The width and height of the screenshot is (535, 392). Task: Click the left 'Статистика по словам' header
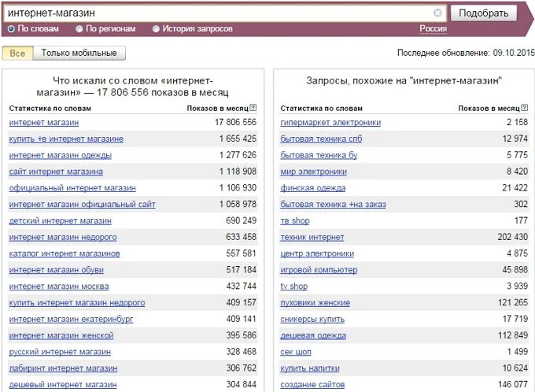point(50,109)
